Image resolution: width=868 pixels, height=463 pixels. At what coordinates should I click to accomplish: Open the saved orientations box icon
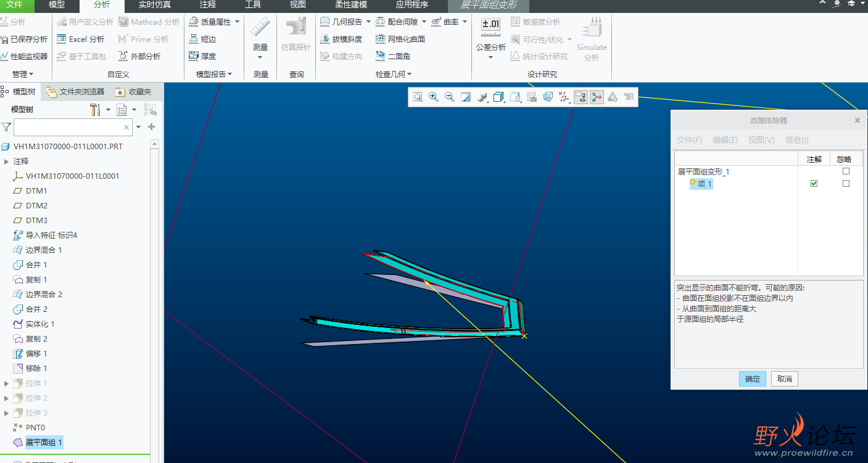[499, 97]
